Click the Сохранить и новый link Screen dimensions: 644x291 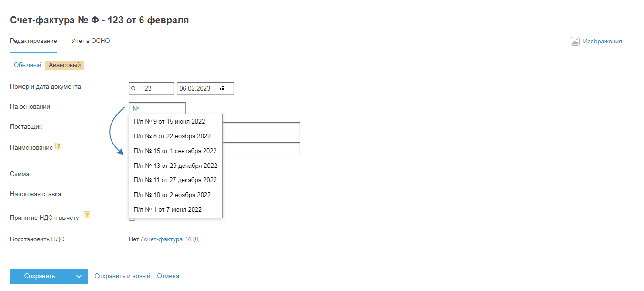click(x=123, y=276)
